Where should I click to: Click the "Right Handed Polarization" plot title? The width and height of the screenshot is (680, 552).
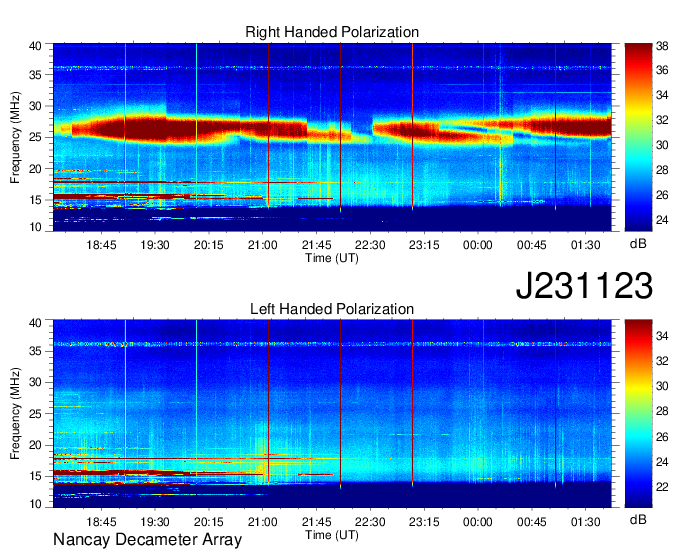(332, 32)
